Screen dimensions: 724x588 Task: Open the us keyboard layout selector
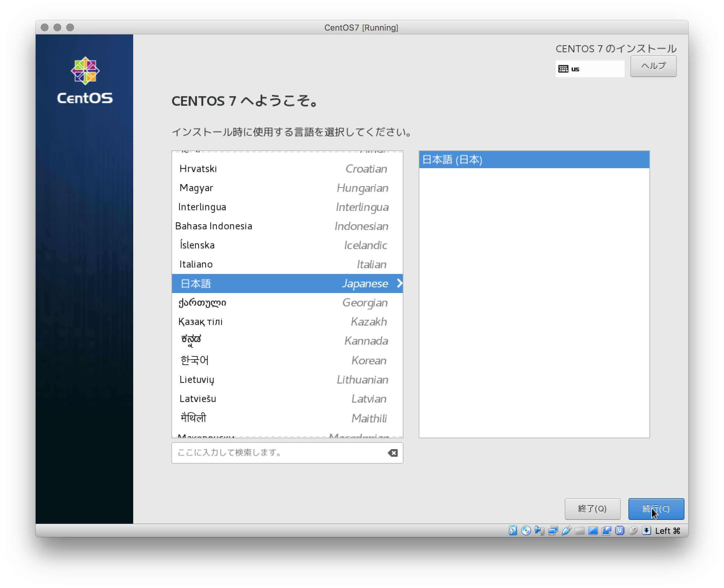(590, 68)
